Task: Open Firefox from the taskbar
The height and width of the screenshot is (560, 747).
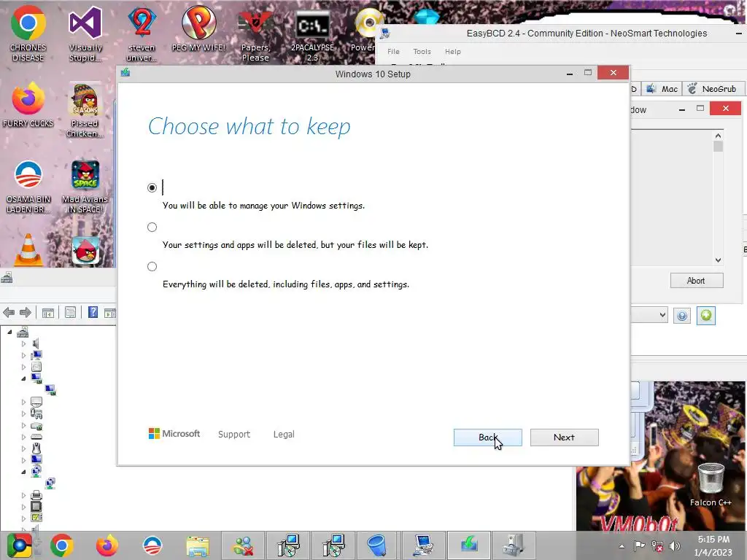Action: [107, 545]
